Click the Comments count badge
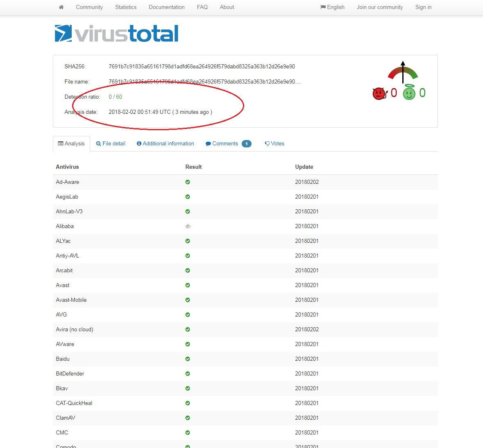This screenshot has height=448, width=483. click(247, 143)
